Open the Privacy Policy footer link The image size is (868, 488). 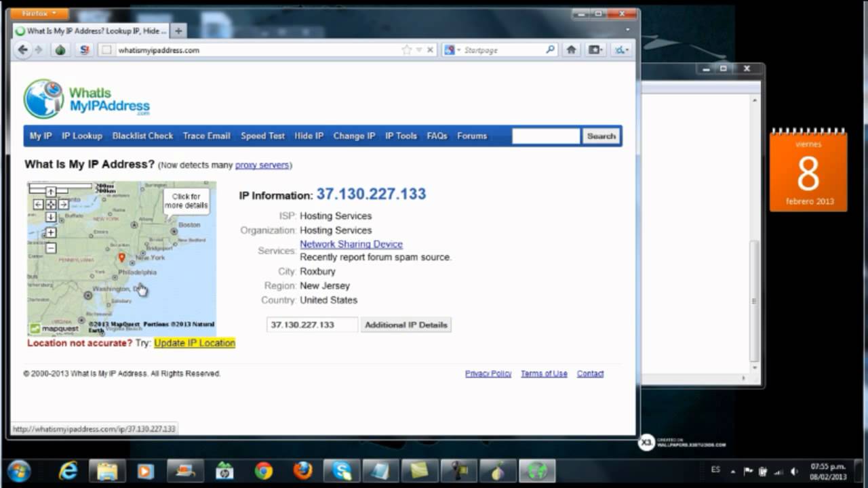(x=488, y=373)
